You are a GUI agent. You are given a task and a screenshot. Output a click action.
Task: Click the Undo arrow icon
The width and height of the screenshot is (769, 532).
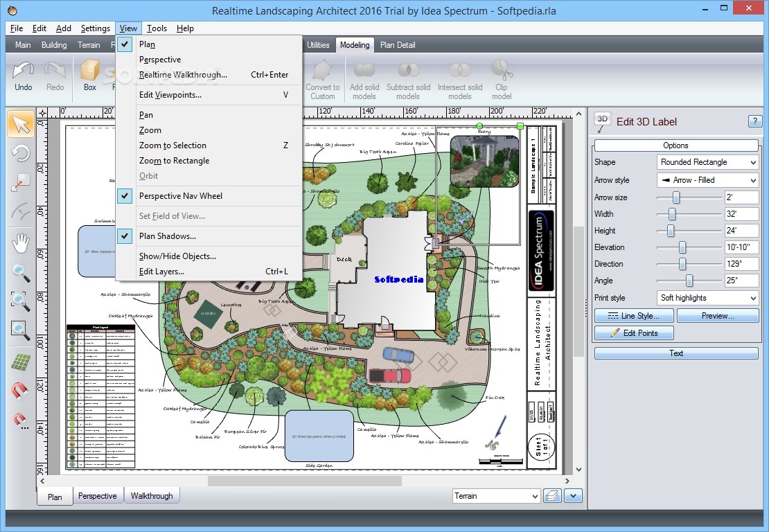pos(23,71)
